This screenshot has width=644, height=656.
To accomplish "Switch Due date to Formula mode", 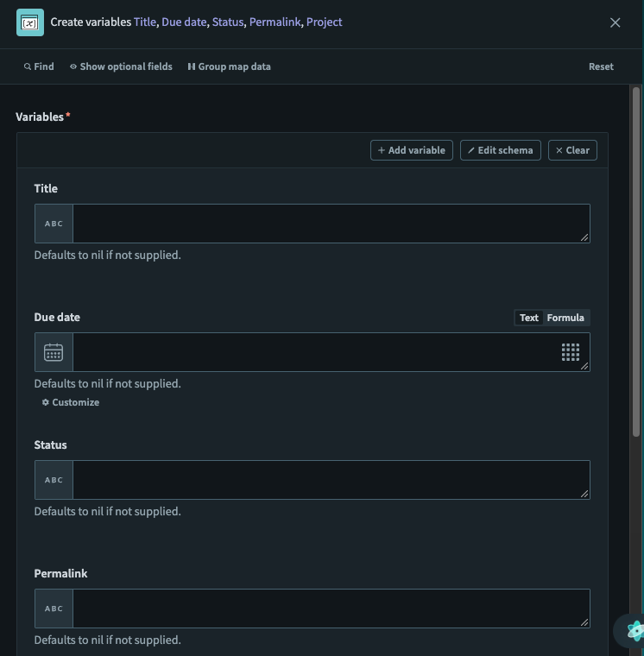I will (x=565, y=318).
